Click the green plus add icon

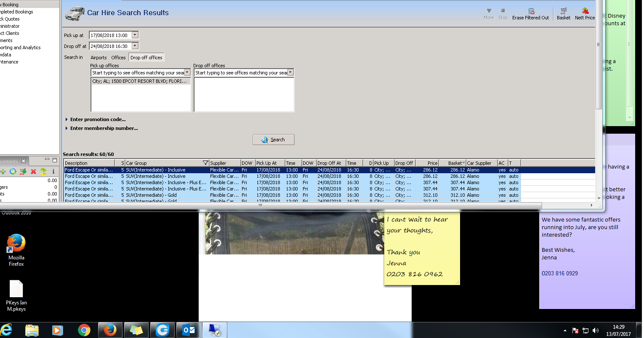[x=3, y=172]
